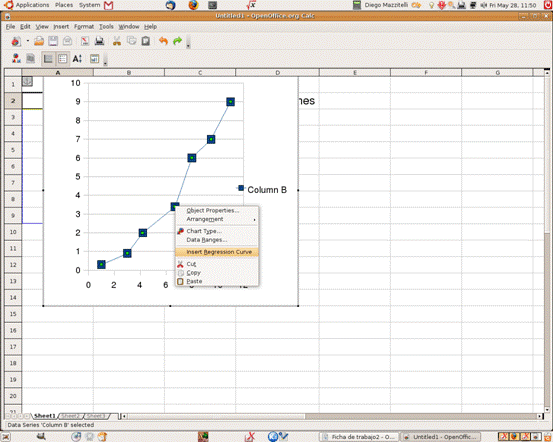
Task: Click vertical scrollbar up arrow
Action: click(547, 73)
